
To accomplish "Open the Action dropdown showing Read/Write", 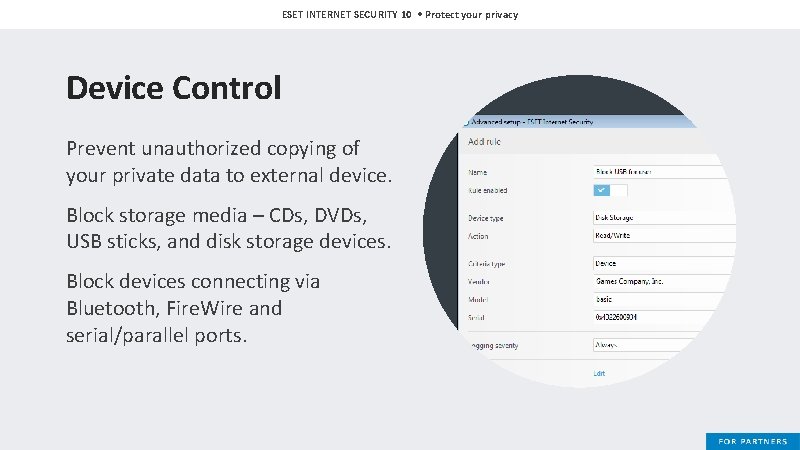I will [664, 236].
